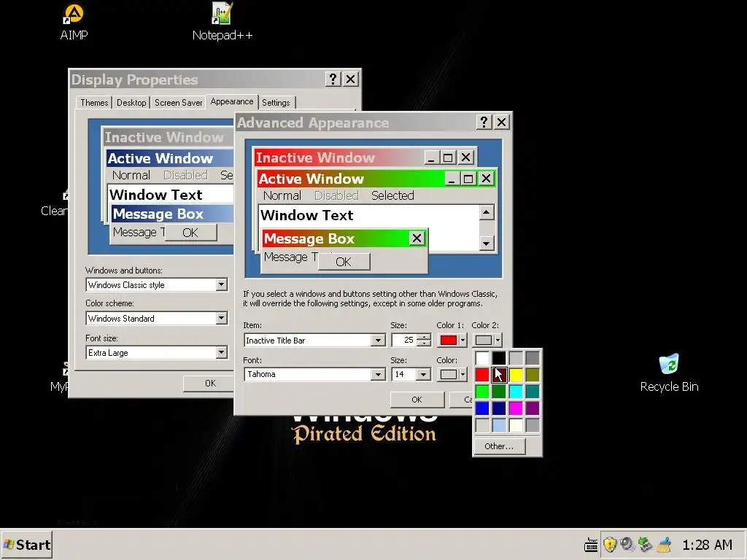
Task: Click the Start button
Action: [x=27, y=545]
